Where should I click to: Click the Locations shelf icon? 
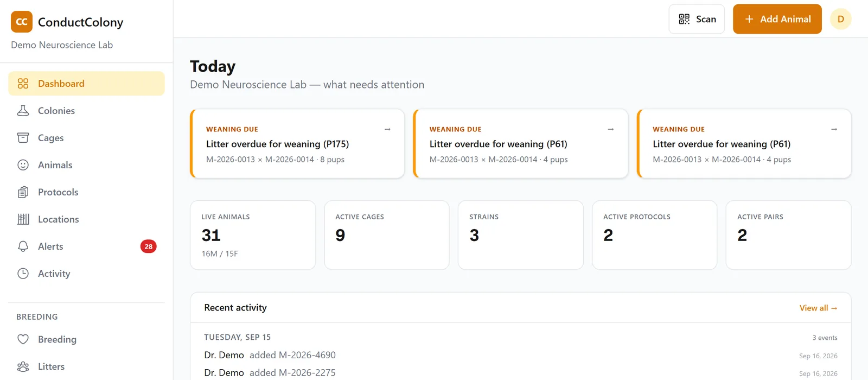click(x=23, y=219)
